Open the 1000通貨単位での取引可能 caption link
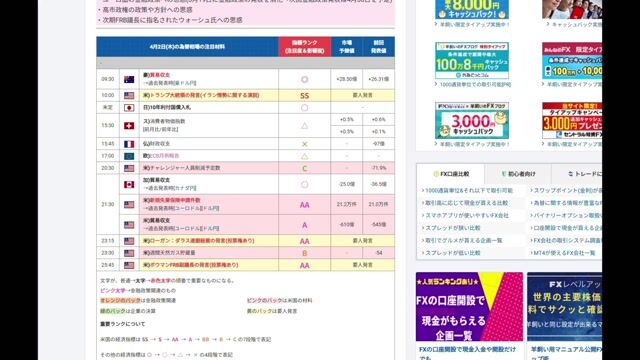The width and height of the screenshot is (640, 360). coord(475,84)
